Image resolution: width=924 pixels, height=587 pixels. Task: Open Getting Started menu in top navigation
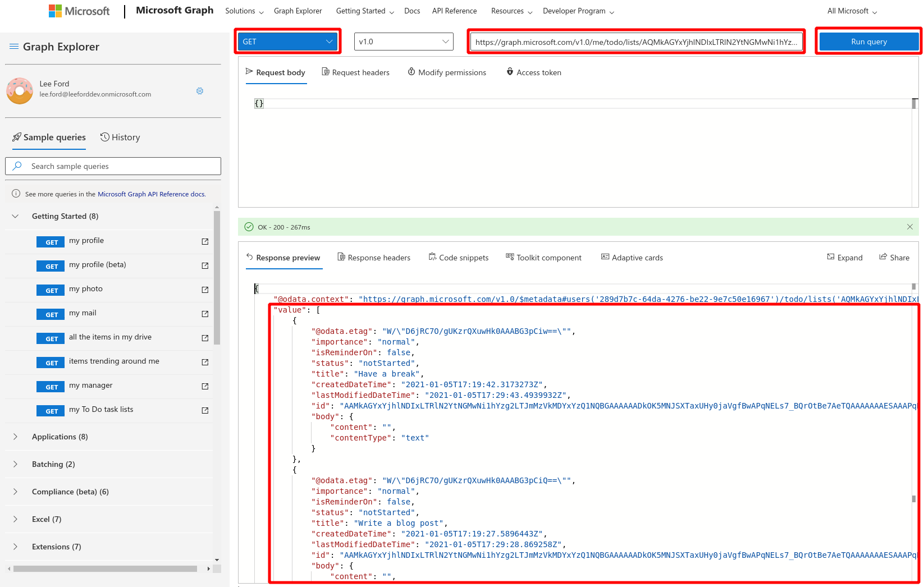tap(365, 11)
